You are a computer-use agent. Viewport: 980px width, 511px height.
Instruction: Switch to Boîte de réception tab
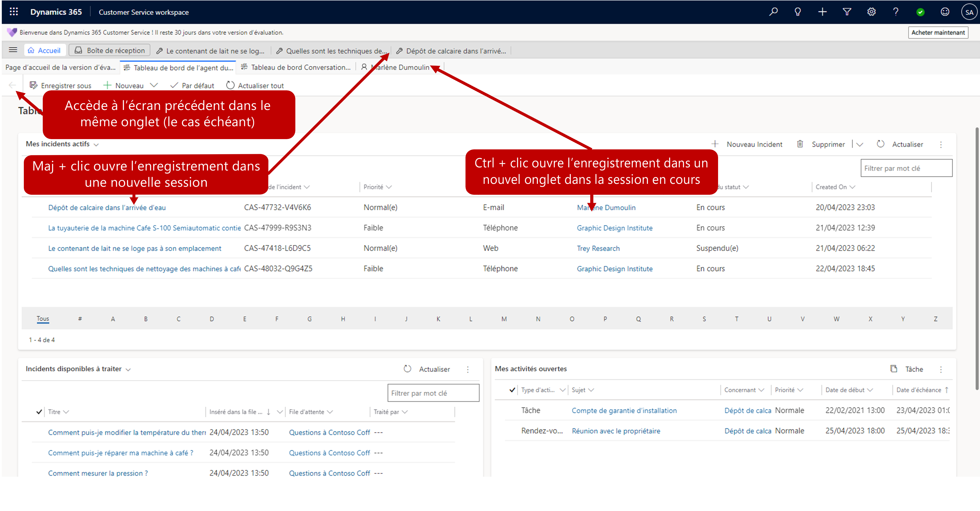[110, 51]
